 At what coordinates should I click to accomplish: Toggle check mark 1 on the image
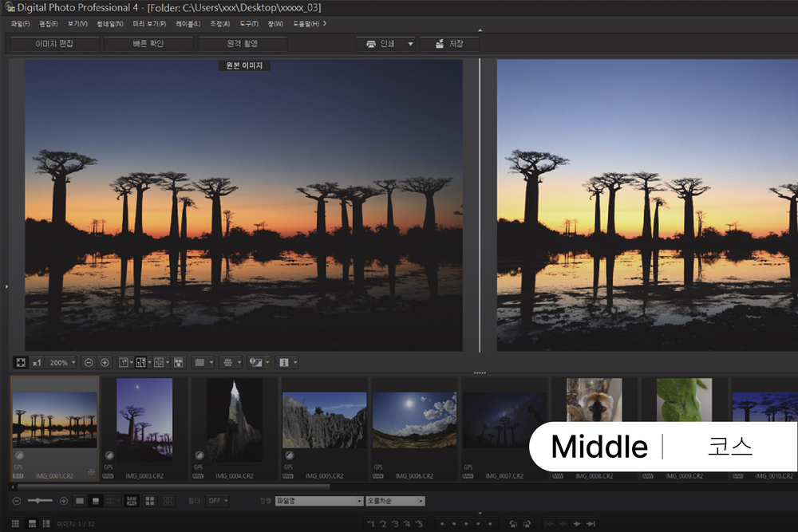(370, 524)
